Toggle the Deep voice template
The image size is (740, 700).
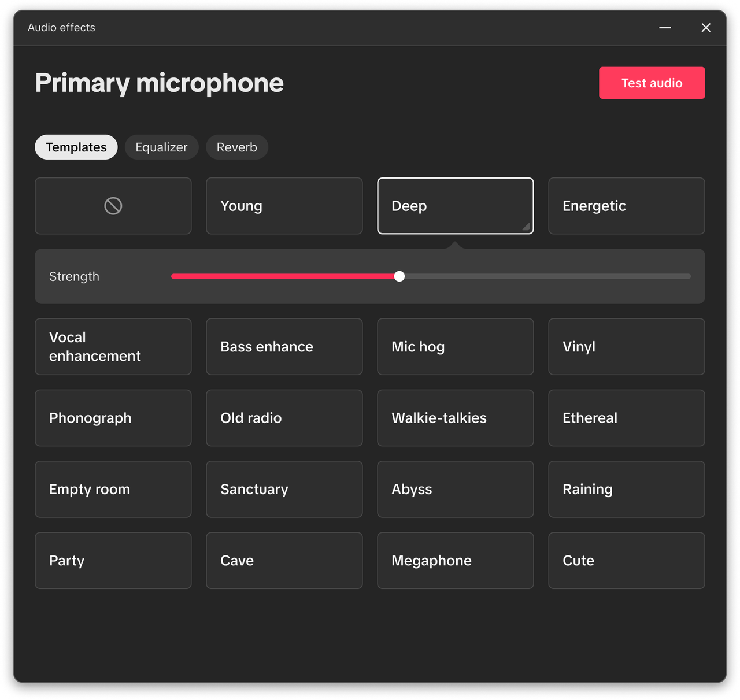pos(455,206)
